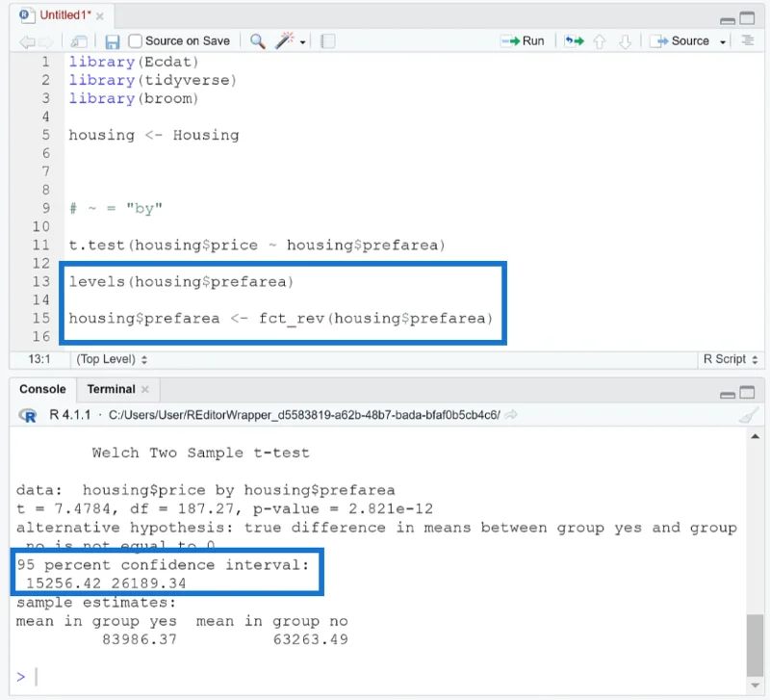Re-run the previous code region icon
This screenshot has width=770, height=700.
(574, 41)
